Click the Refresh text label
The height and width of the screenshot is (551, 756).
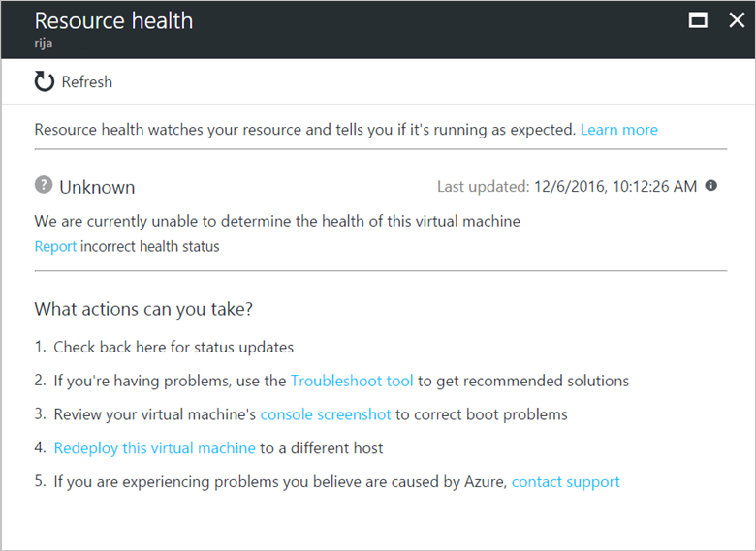[x=87, y=82]
